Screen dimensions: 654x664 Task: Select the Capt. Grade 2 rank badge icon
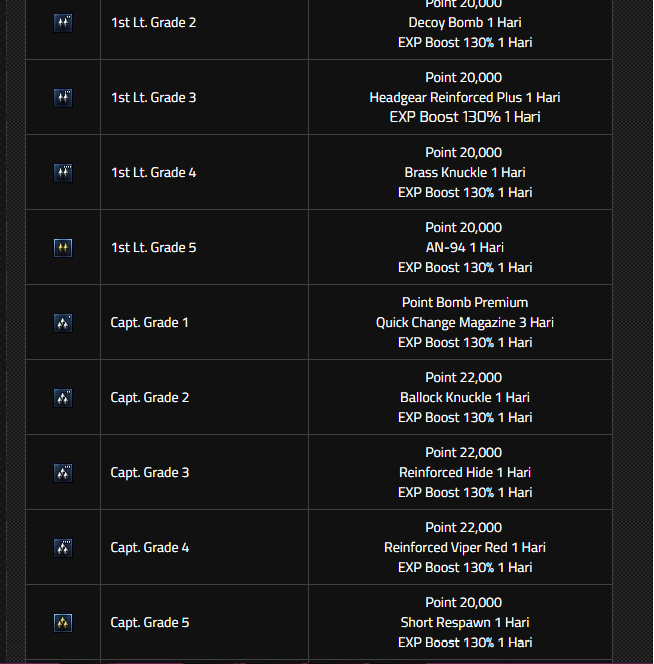click(63, 397)
